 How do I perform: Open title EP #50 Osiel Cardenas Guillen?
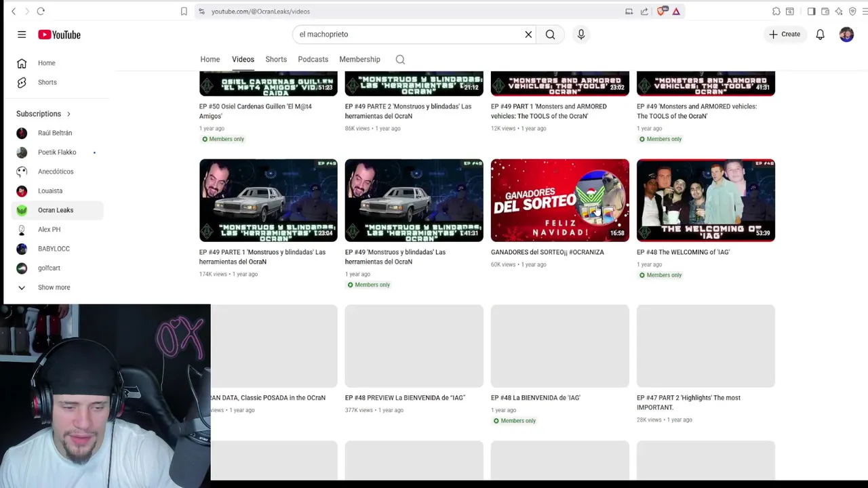256,111
